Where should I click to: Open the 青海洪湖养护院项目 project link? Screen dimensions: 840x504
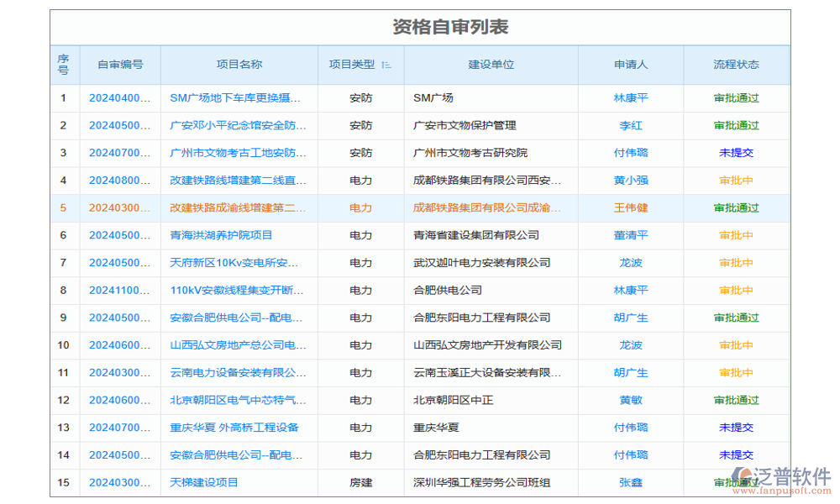coord(221,235)
